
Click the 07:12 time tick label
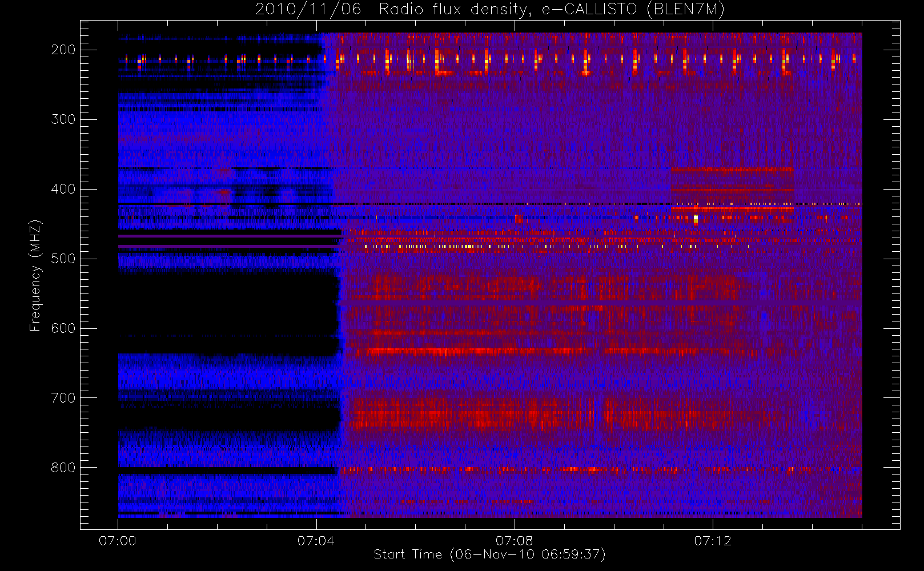[x=712, y=541]
